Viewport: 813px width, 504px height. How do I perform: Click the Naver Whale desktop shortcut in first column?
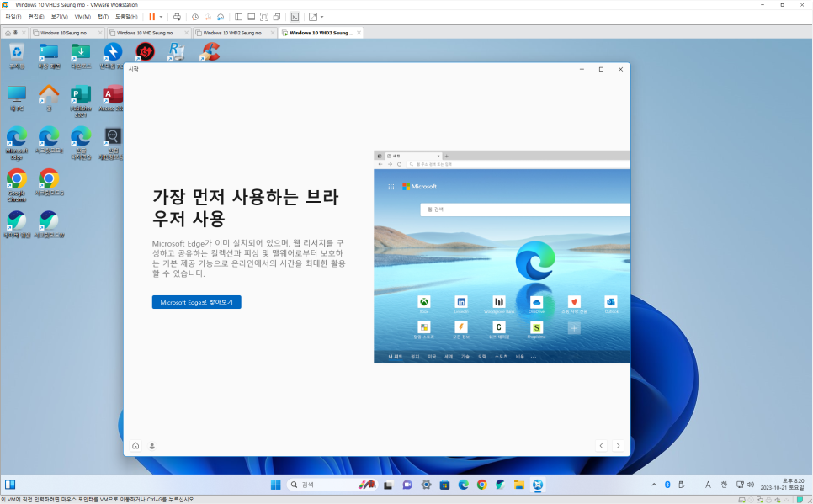point(17,224)
